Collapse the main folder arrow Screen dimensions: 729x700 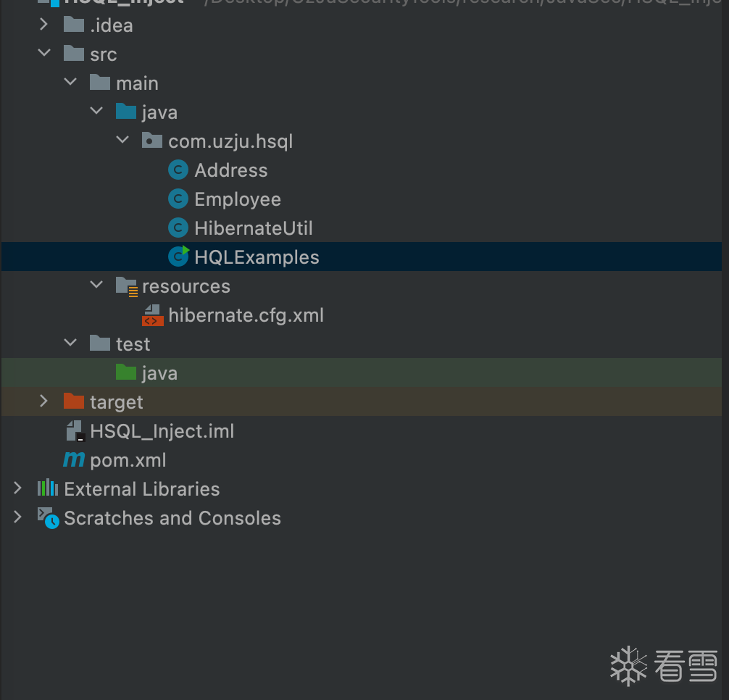click(x=70, y=83)
